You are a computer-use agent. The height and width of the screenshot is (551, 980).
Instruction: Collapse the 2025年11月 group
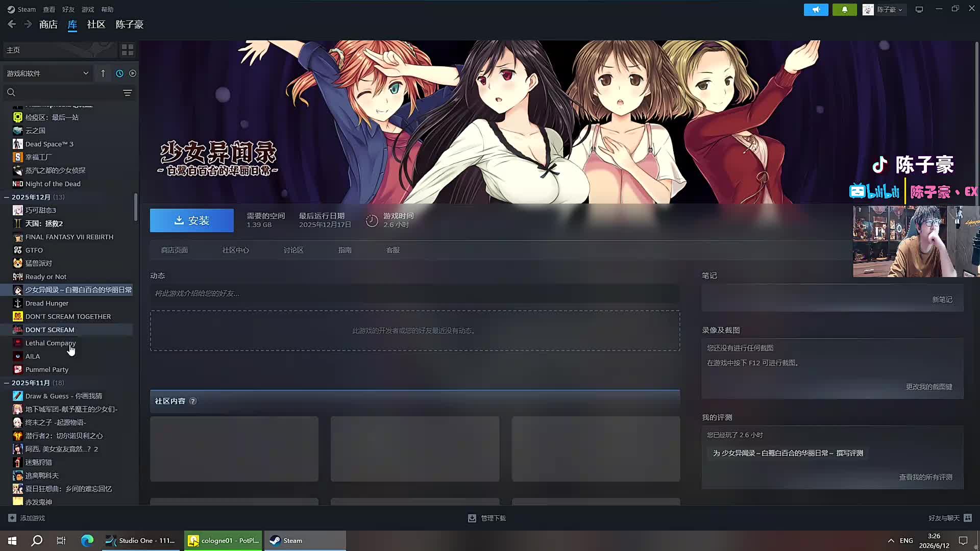tap(7, 383)
